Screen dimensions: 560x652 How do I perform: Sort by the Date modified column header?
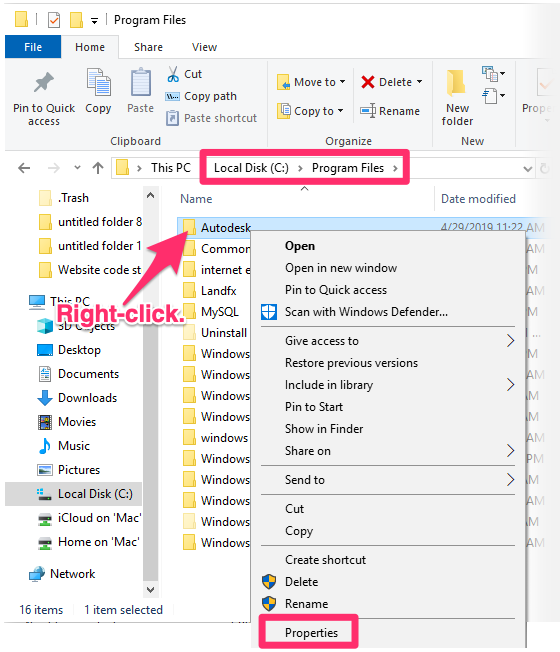(x=478, y=199)
